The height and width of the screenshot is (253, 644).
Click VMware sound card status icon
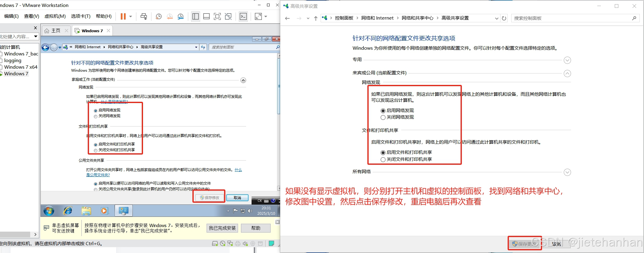click(x=245, y=244)
